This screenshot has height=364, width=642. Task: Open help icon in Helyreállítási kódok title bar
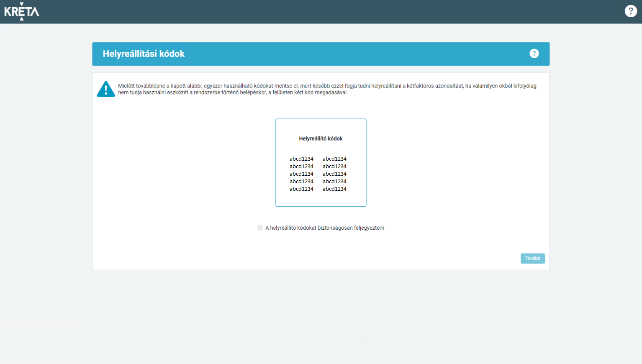pos(534,54)
